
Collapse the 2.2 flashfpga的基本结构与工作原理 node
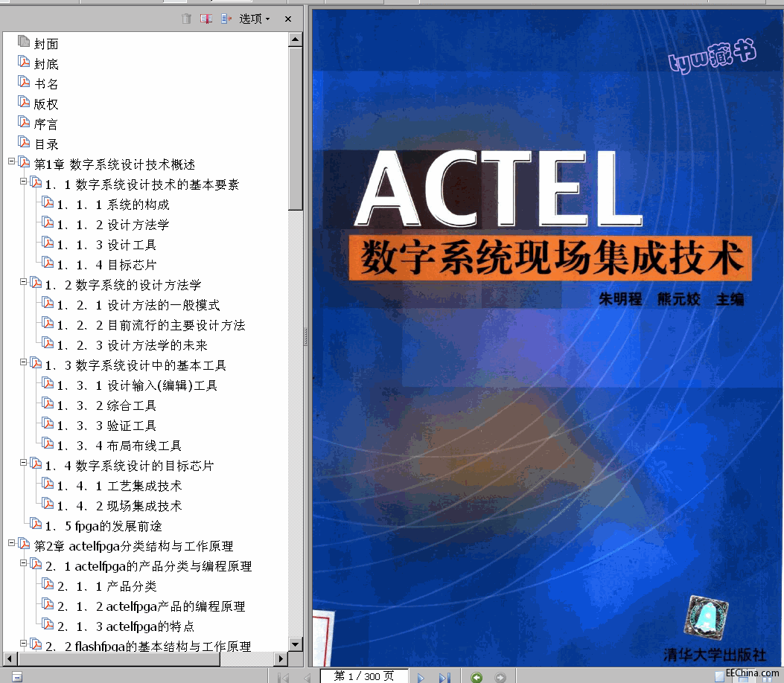(23, 643)
